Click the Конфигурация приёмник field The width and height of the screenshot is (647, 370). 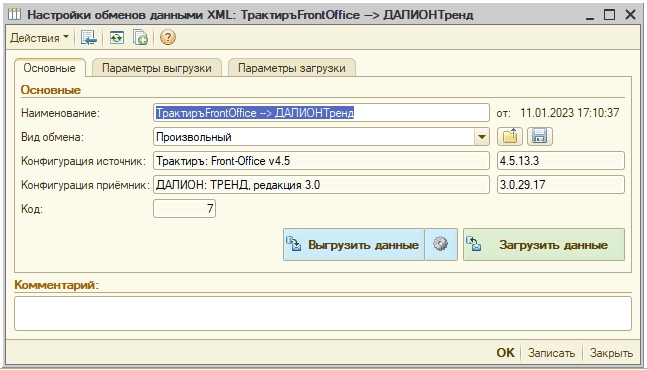321,184
